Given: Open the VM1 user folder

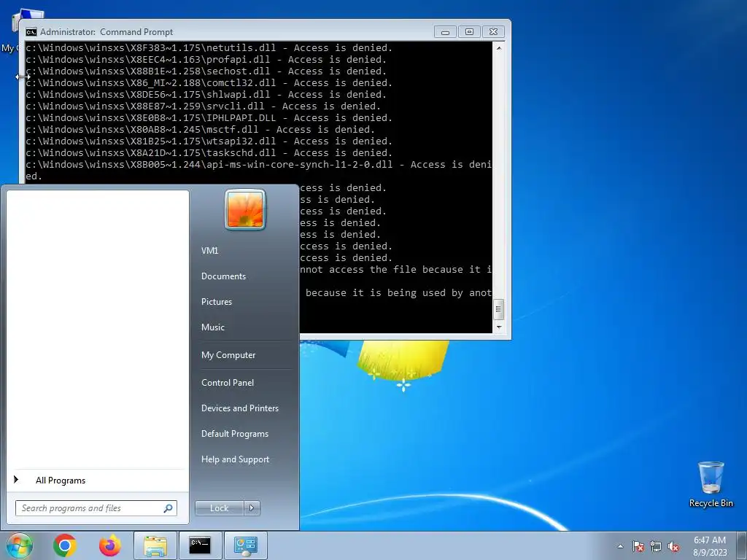Looking at the screenshot, I should (x=209, y=251).
